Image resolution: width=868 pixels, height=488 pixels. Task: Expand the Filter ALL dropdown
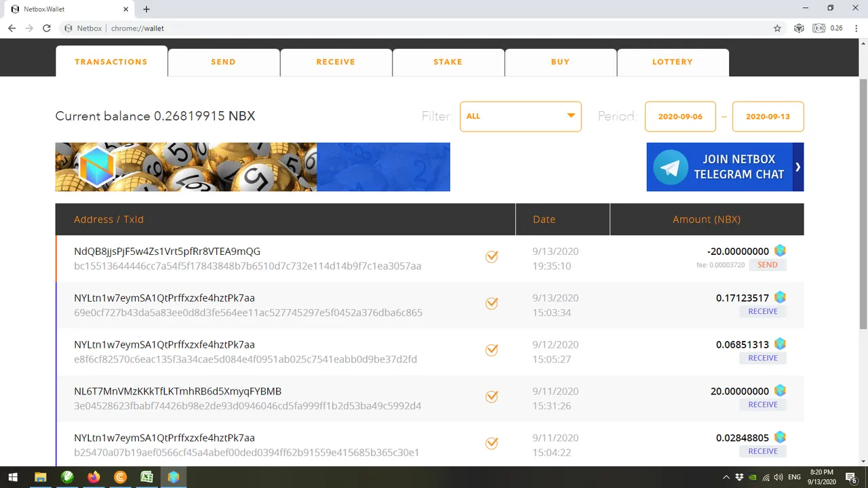521,117
